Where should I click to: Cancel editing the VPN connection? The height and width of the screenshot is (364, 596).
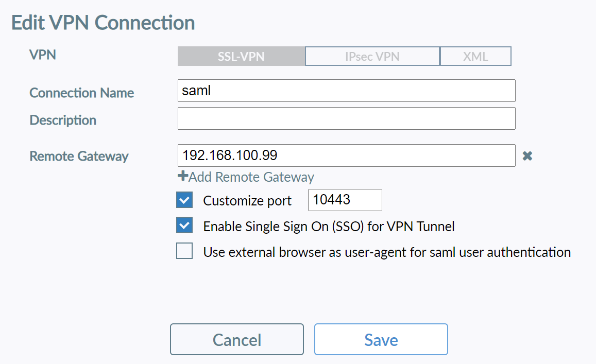[237, 340]
